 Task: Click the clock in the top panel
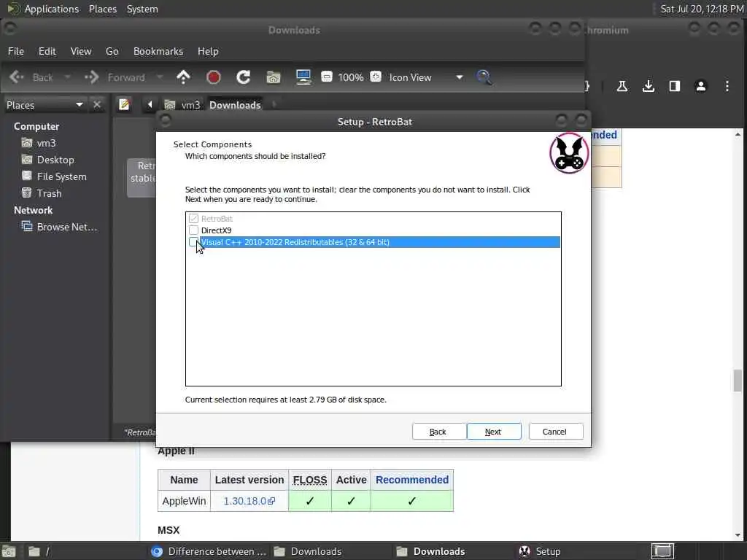(701, 9)
